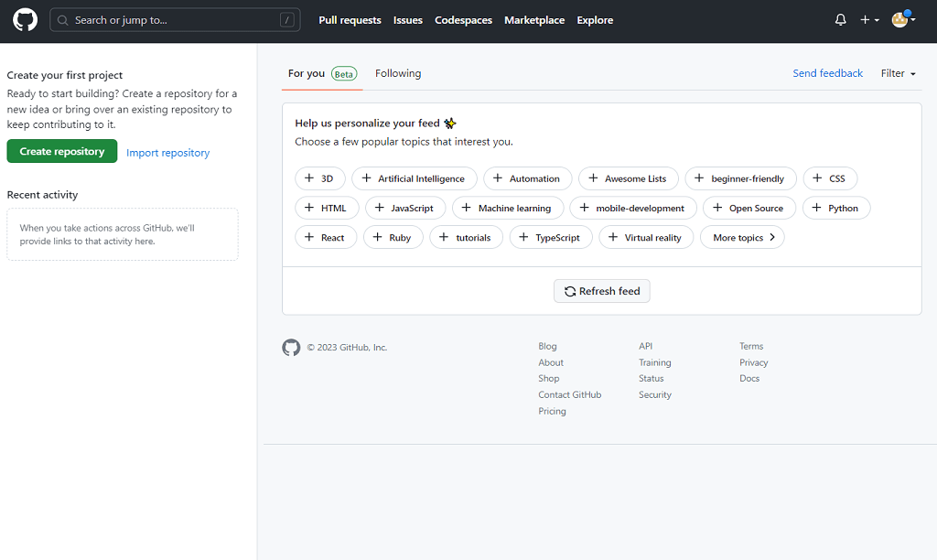The height and width of the screenshot is (560, 937).
Task: Add the Awesome Lists topic
Action: (628, 178)
